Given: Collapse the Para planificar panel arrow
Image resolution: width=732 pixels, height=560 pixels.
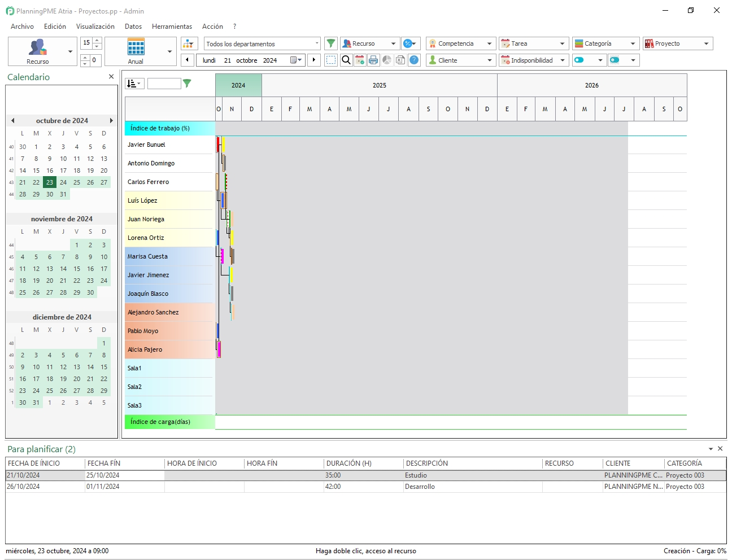Looking at the screenshot, I should coord(711,449).
